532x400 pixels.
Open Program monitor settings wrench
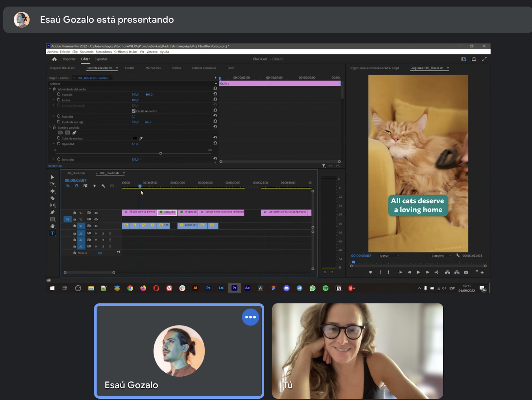[x=458, y=256]
